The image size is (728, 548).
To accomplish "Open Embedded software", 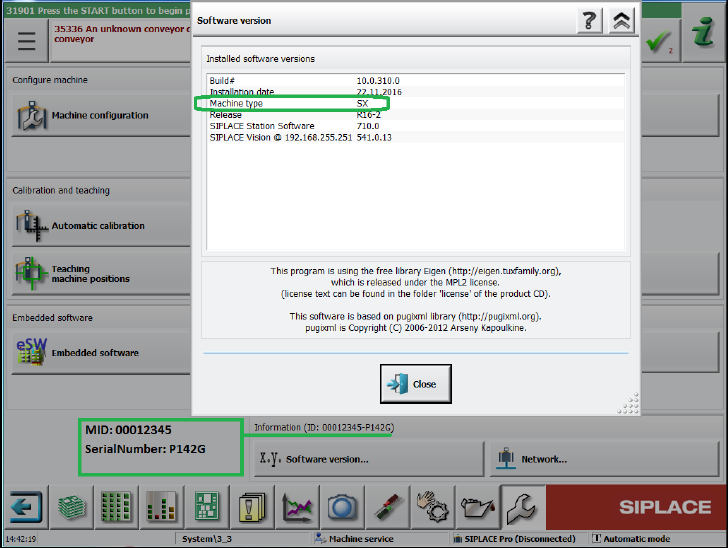I will 101,353.
